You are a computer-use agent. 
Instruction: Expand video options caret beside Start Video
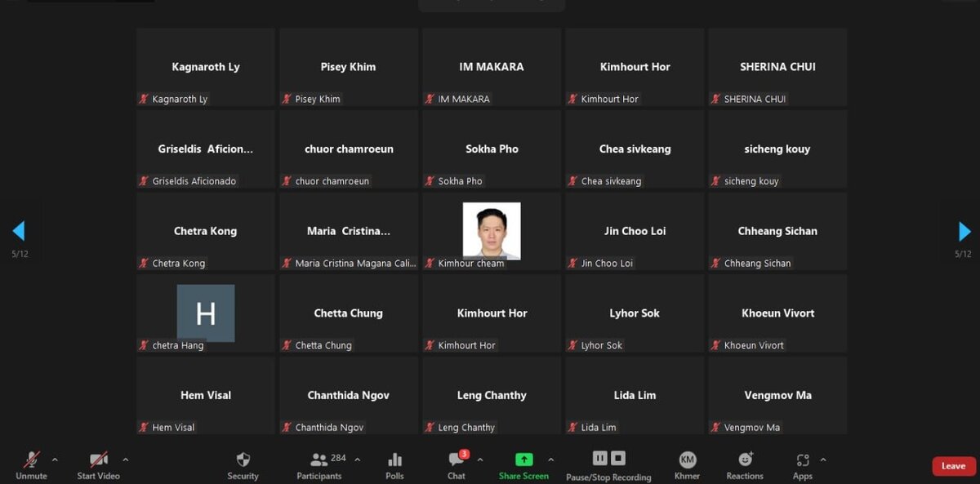pyautogui.click(x=125, y=460)
